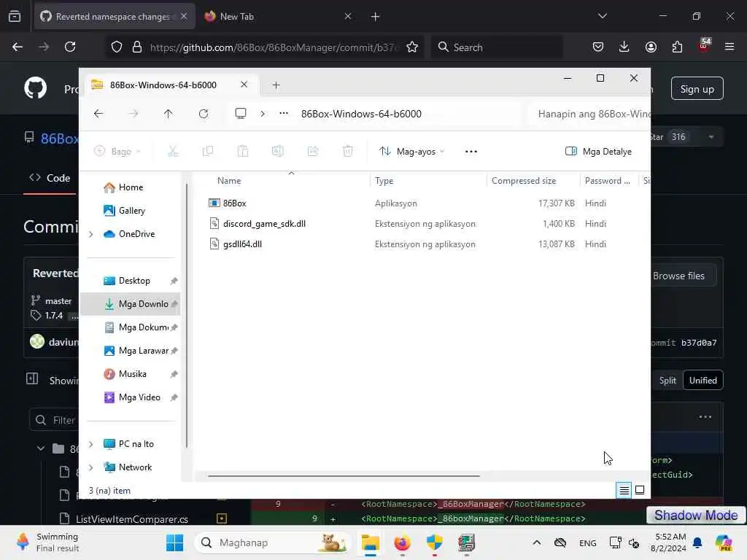Screen dimensions: 747x560
Task: Switch to large icons view toggle
Action: coord(640,490)
